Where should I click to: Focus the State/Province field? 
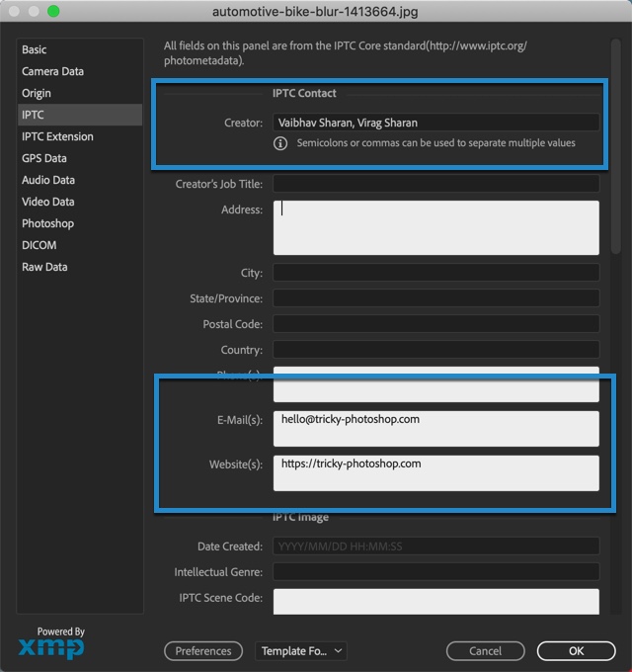(435, 298)
